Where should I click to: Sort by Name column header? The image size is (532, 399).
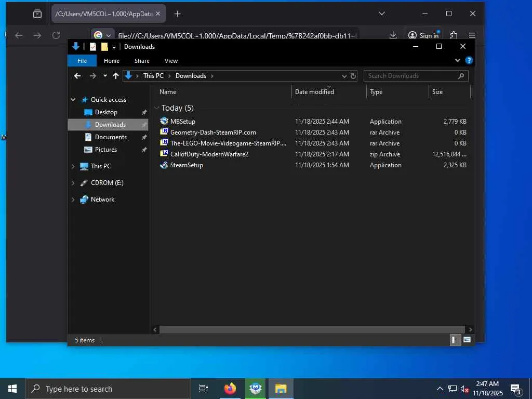click(x=168, y=91)
